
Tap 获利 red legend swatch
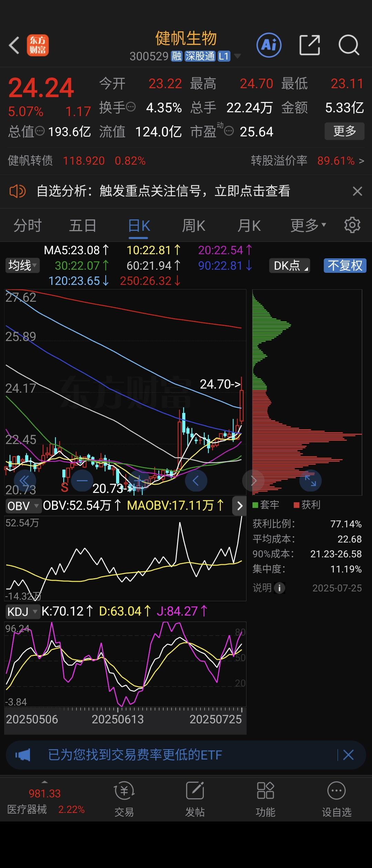click(x=296, y=505)
